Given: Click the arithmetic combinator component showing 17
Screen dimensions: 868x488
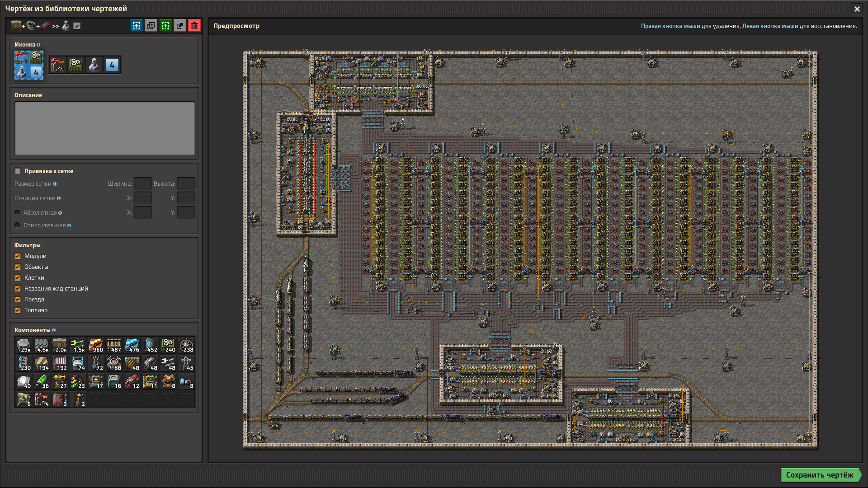Looking at the screenshot, I should tap(96, 381).
